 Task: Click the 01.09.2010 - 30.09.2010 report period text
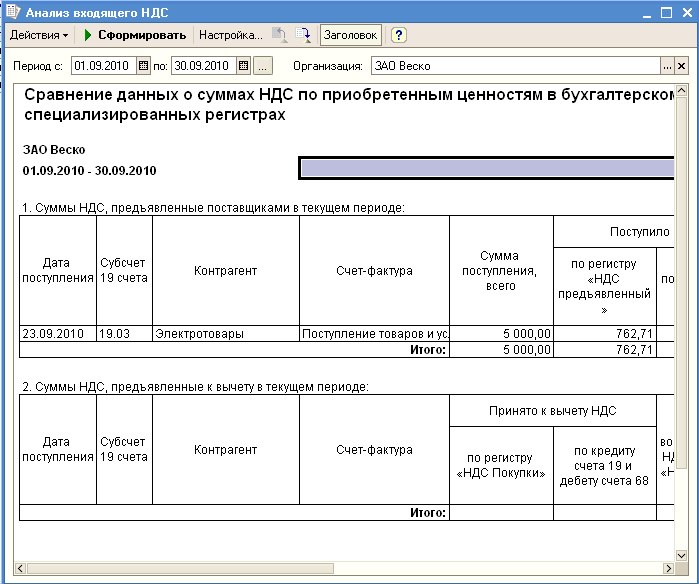pyautogui.click(x=90, y=170)
